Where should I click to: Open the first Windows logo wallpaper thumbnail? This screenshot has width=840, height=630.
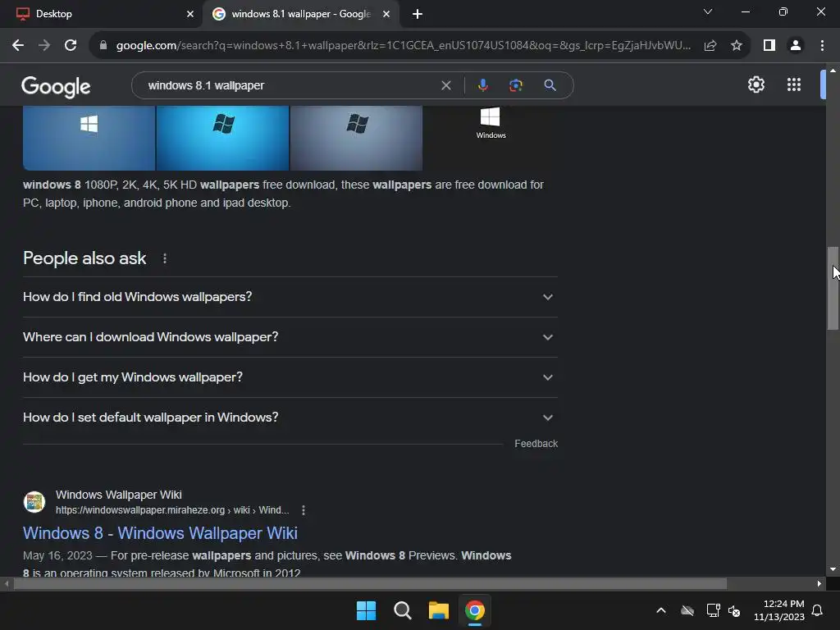(x=89, y=138)
